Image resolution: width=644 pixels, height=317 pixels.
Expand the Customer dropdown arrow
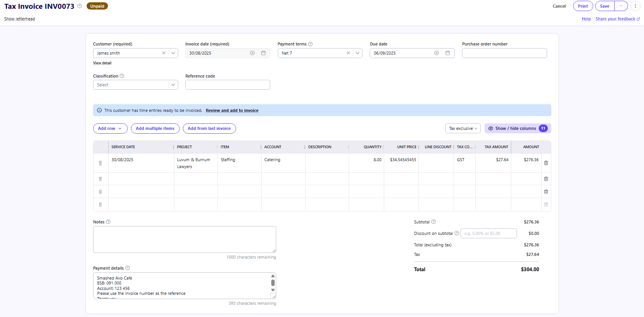coord(173,53)
